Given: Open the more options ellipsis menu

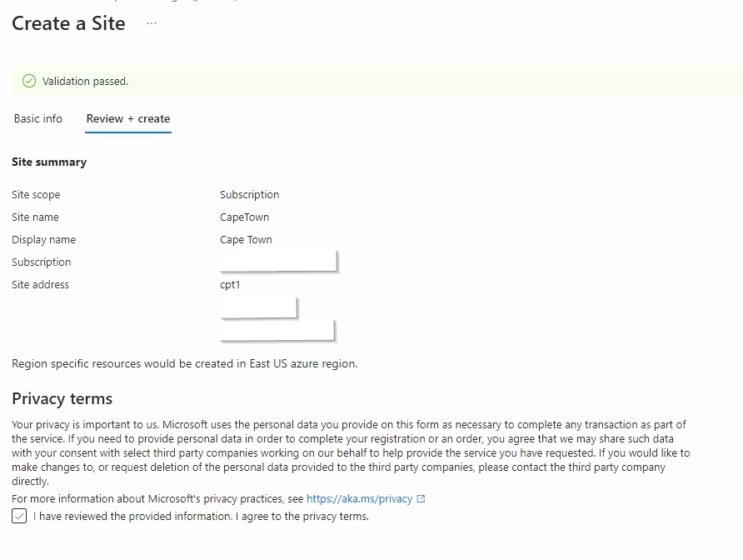Looking at the screenshot, I should 151,24.
